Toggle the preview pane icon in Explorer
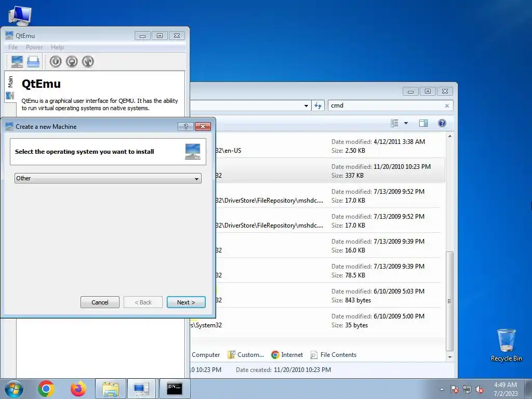The image size is (532, 399). pyautogui.click(x=423, y=123)
